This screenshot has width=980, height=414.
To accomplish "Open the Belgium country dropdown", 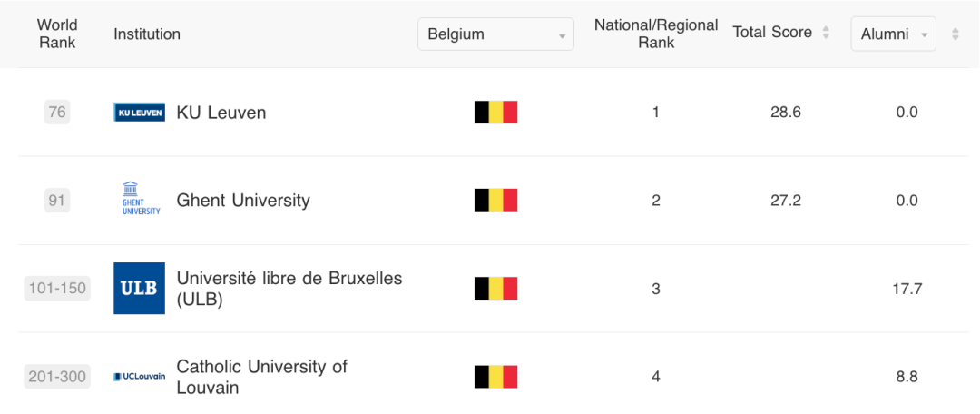I will (x=495, y=34).
